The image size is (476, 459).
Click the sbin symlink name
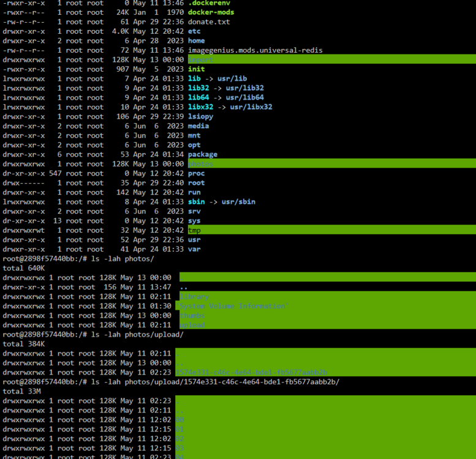coord(196,202)
